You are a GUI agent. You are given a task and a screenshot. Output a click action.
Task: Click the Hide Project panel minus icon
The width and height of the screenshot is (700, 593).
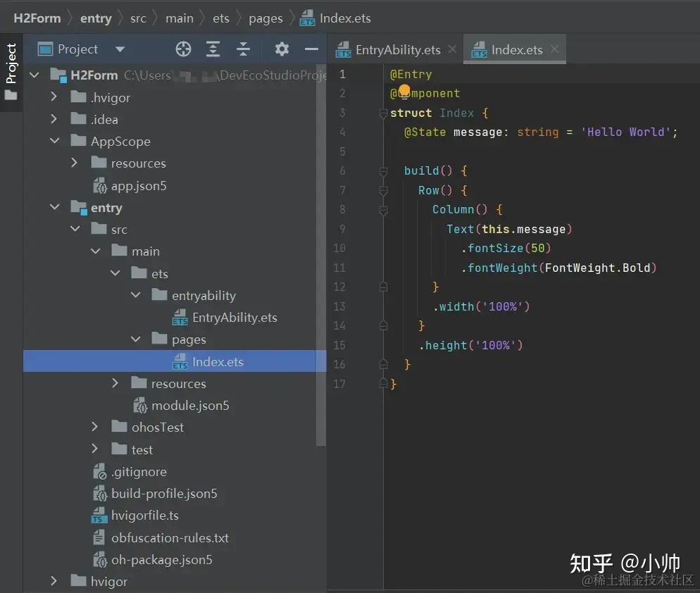click(311, 49)
